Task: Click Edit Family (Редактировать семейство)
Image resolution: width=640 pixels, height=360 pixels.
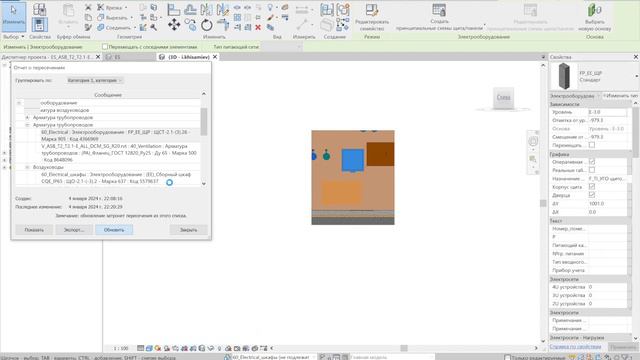Action: coord(372,17)
